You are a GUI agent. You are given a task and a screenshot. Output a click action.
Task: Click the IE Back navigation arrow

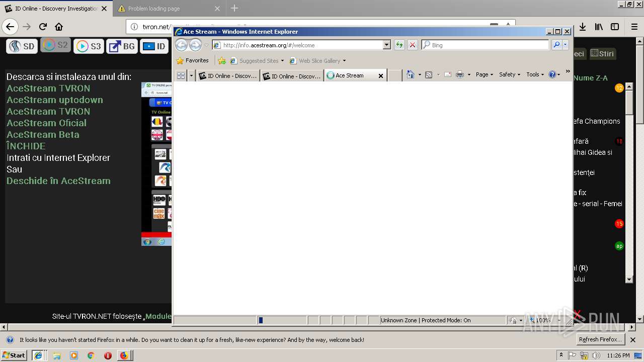[x=181, y=45]
